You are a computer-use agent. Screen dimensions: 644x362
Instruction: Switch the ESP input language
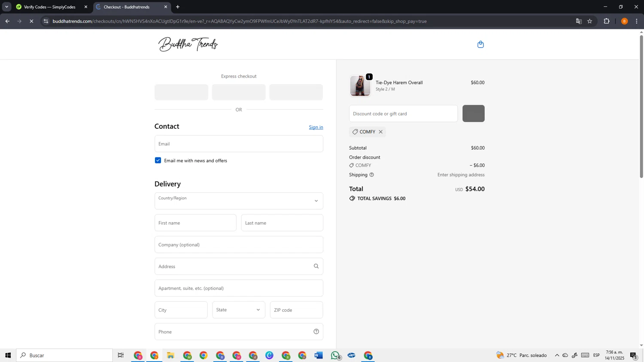[x=596, y=355]
